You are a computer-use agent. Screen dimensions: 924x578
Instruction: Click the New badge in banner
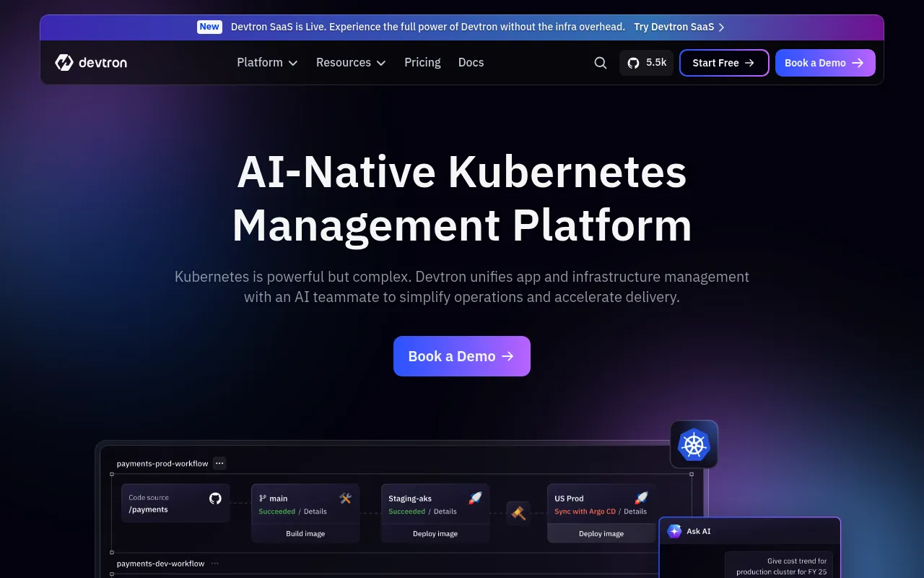(x=209, y=27)
